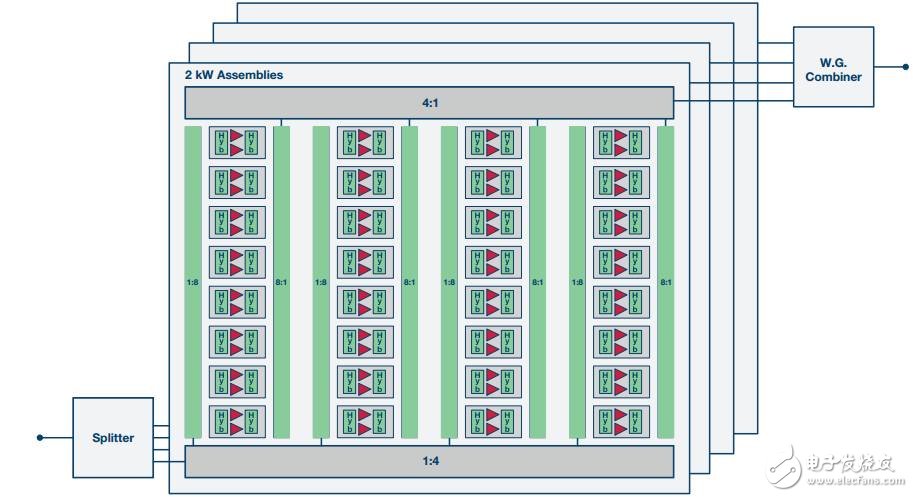Click the input node dot left of Splitter

(40, 437)
